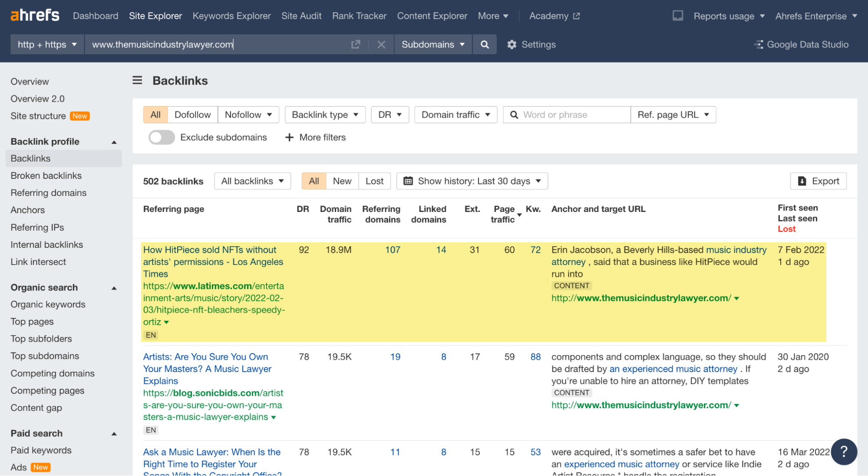Open Site Audit
The image size is (868, 476).
tap(301, 16)
